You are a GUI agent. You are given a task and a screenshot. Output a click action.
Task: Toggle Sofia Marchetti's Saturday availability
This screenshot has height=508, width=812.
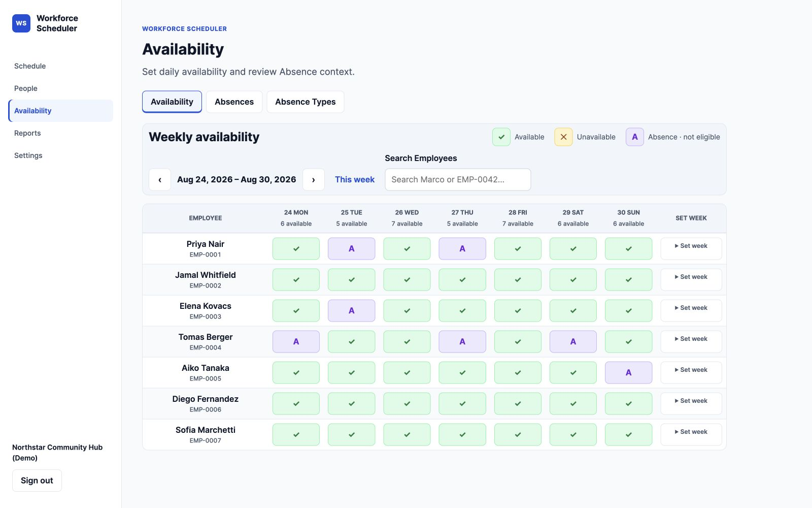click(x=573, y=435)
